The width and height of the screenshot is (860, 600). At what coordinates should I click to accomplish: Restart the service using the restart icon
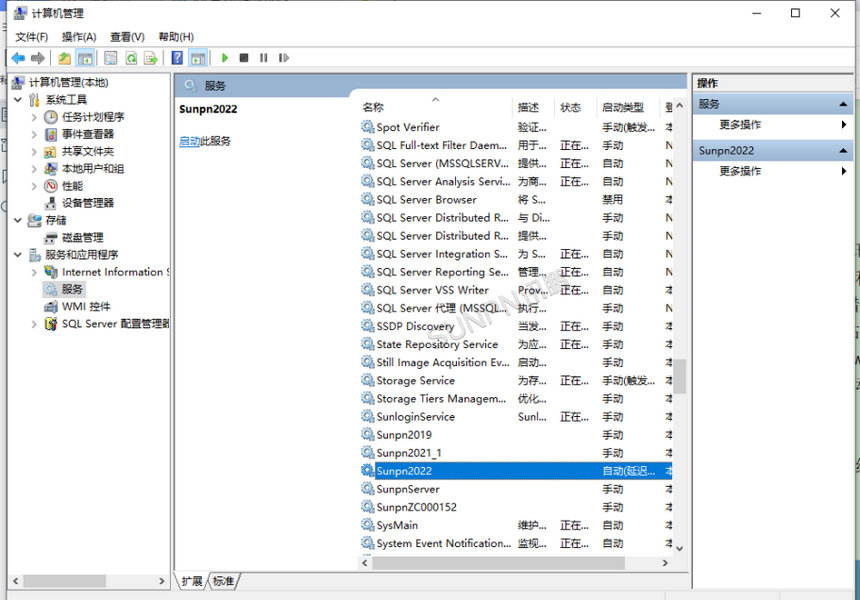pyautogui.click(x=284, y=58)
